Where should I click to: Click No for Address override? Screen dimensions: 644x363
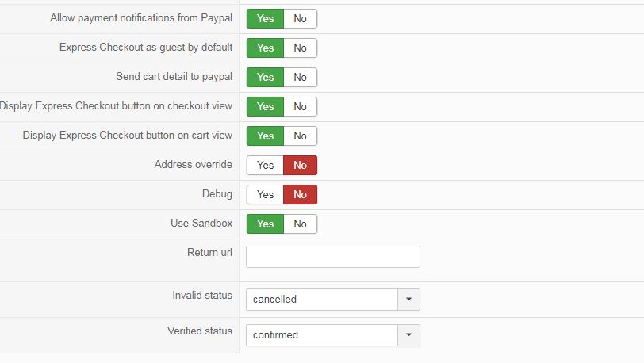click(x=300, y=165)
